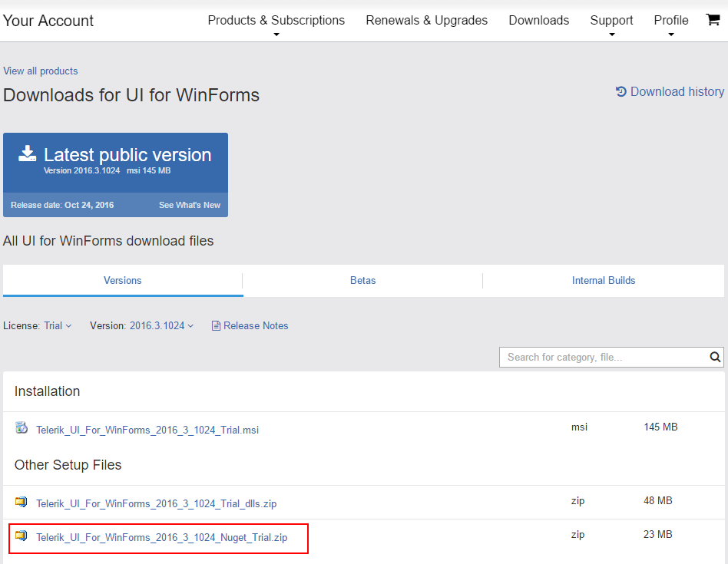728x564 pixels.
Task: Click the search magnifier icon
Action: point(715,357)
